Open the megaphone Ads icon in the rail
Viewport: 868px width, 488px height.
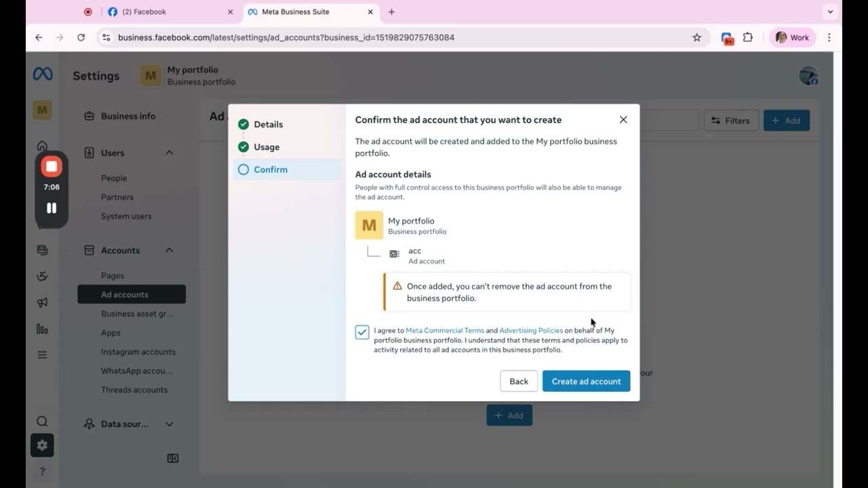click(x=42, y=302)
